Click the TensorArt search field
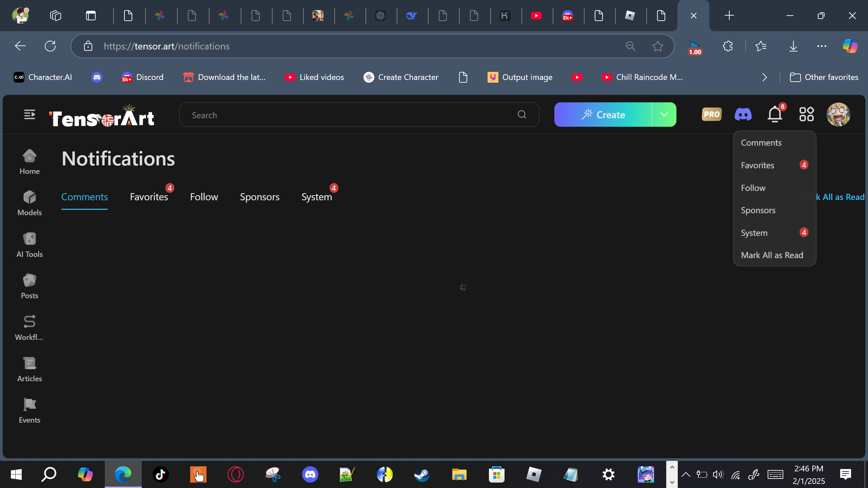 pos(353,115)
